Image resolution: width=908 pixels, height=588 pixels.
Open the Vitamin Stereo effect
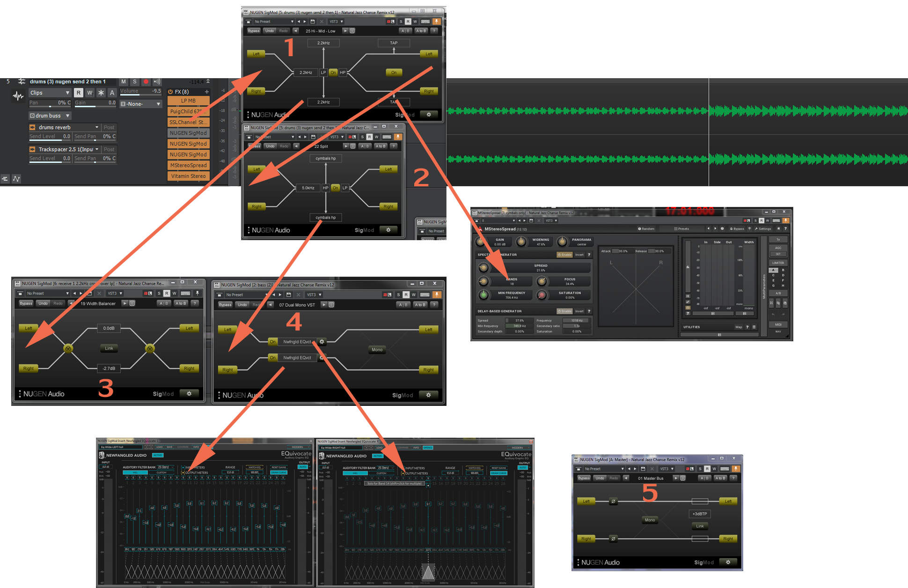pyautogui.click(x=188, y=176)
